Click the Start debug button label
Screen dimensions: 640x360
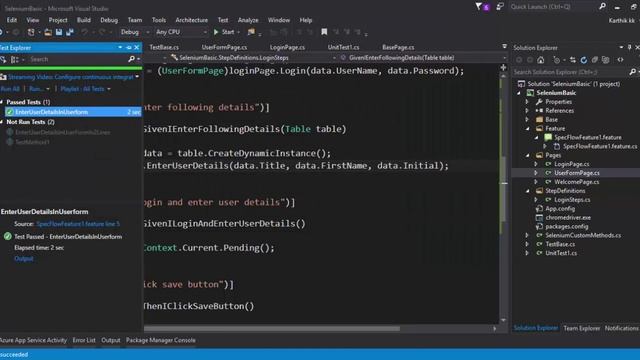pos(228,32)
